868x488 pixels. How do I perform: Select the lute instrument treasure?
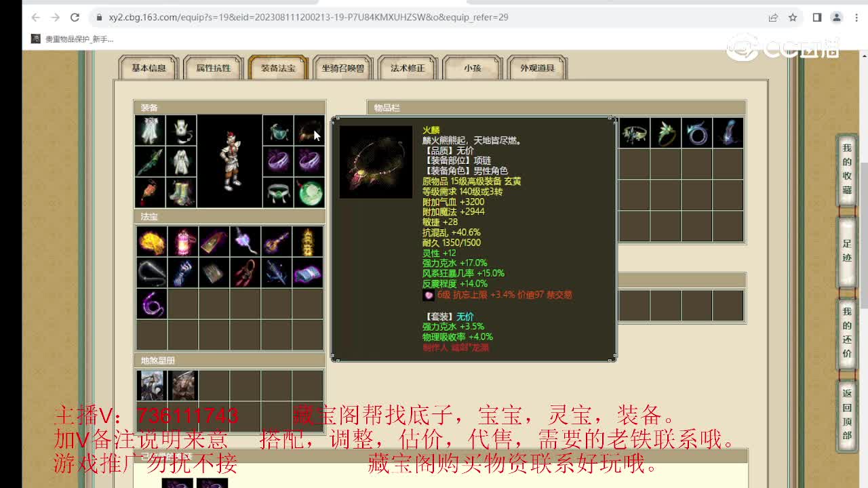[x=276, y=241]
